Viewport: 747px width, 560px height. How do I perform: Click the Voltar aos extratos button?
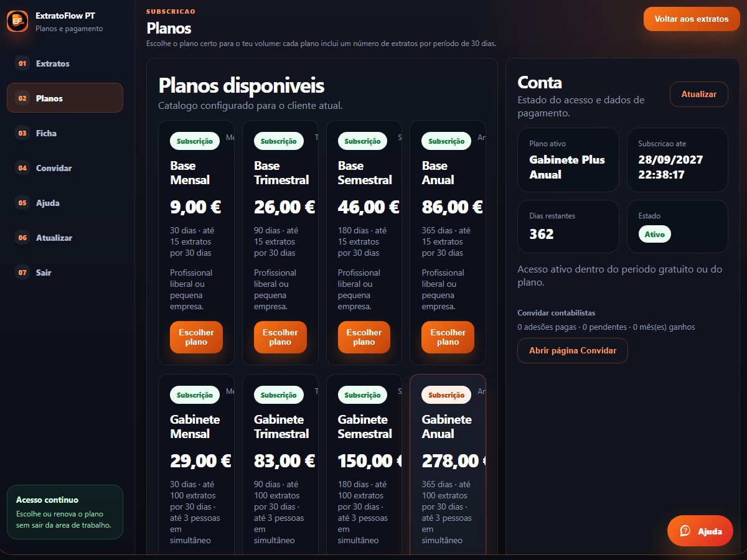(x=692, y=19)
